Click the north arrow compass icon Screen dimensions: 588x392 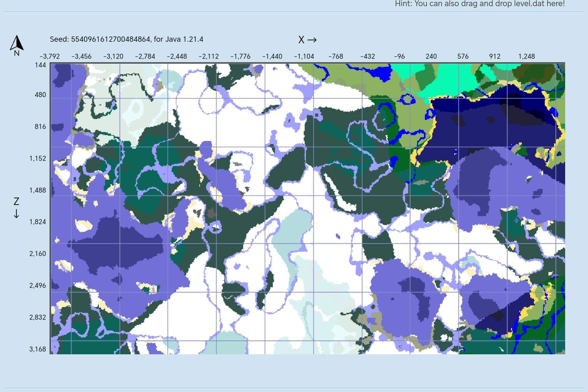click(x=17, y=43)
